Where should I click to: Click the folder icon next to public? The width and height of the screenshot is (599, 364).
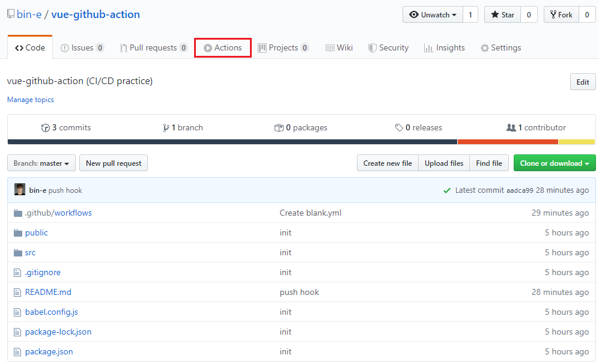pos(18,233)
